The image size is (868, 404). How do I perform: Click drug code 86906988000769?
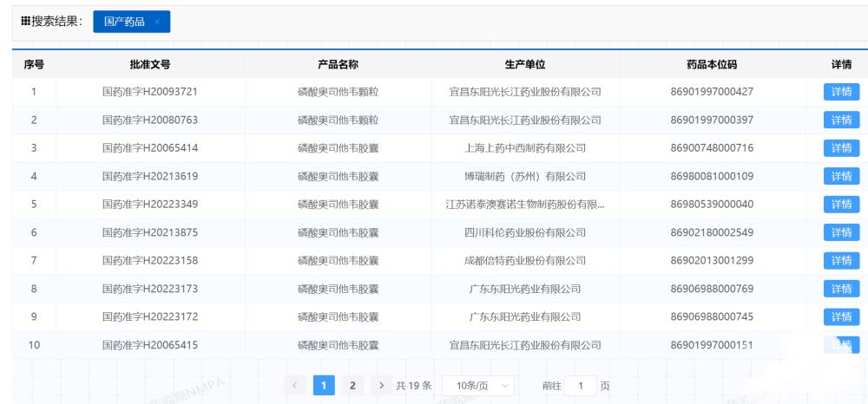click(x=712, y=289)
